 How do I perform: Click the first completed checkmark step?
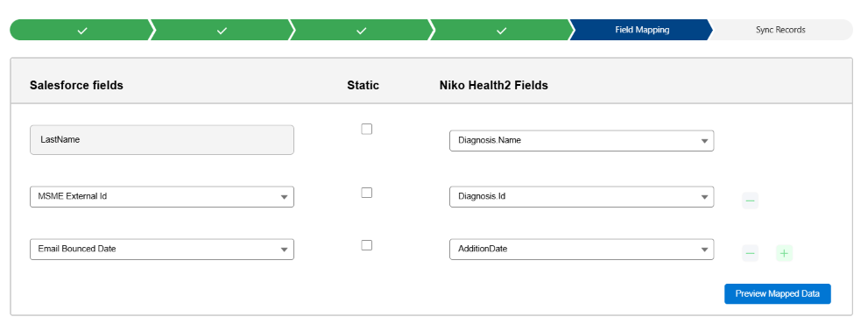[x=82, y=30]
